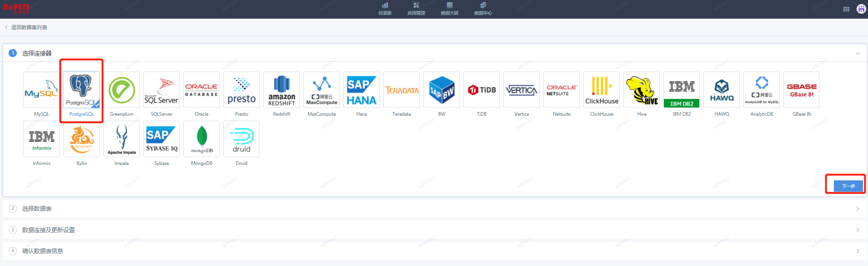Click 返回数据集列表 back link
Image resolution: width=868 pixels, height=266 pixels.
click(x=26, y=27)
